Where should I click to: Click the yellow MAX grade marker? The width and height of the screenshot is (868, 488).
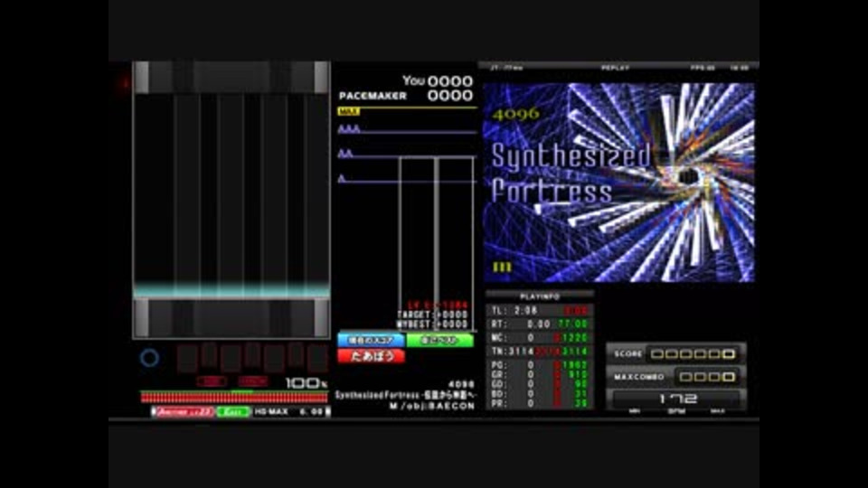349,111
